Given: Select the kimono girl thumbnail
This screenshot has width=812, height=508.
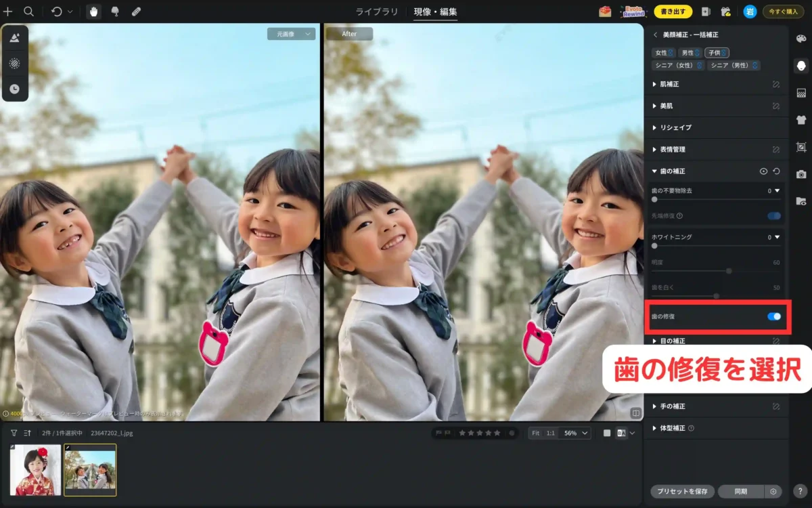Looking at the screenshot, I should 35,470.
